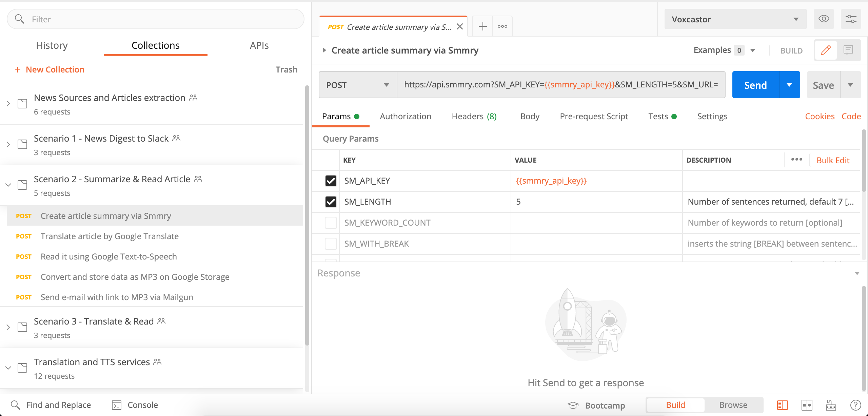Uncheck the SM_API_KEY parameter checkbox
868x416 pixels.
tap(331, 181)
